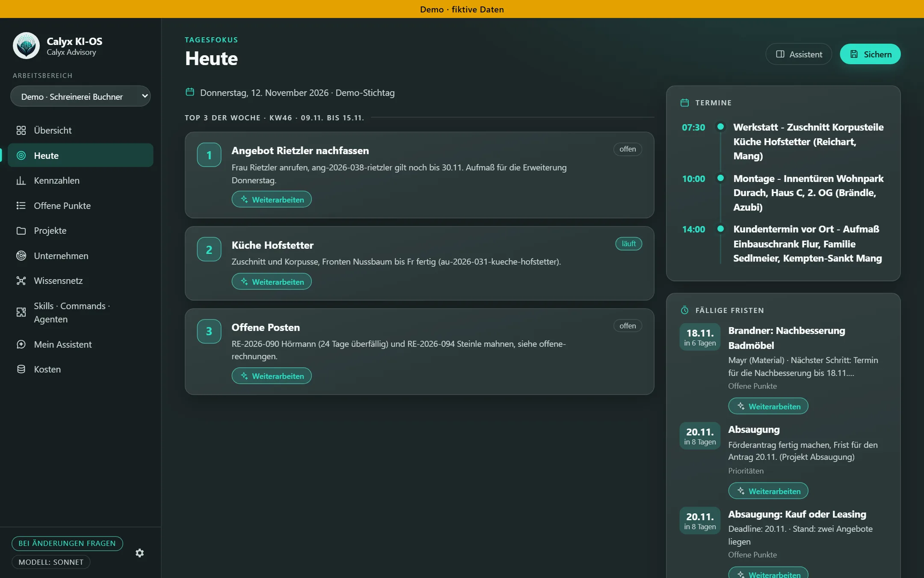
Task: Click the Mein Assistent chat icon
Action: click(x=21, y=344)
